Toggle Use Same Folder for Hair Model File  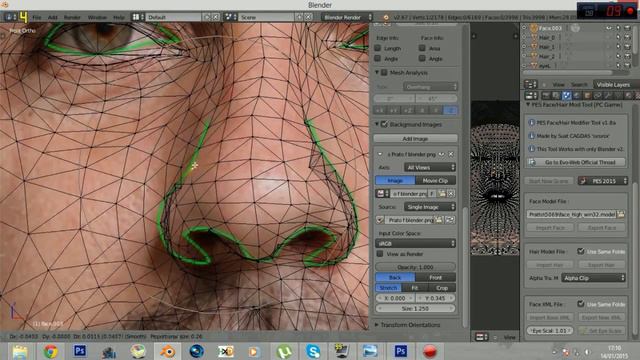[580, 251]
